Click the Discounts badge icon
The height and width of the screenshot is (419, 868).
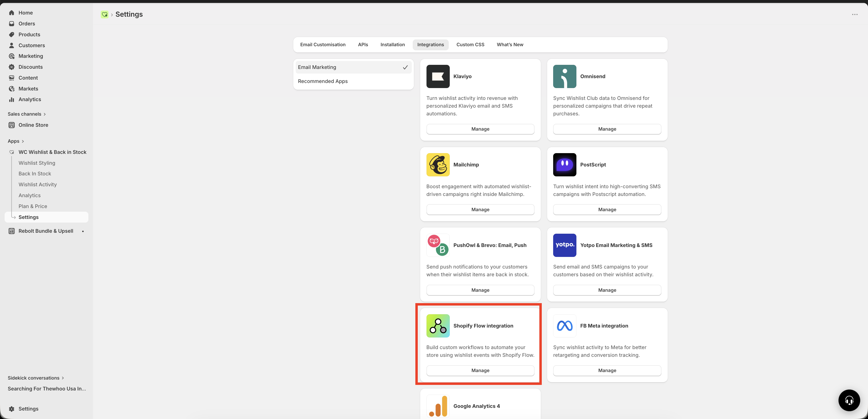pyautogui.click(x=11, y=67)
